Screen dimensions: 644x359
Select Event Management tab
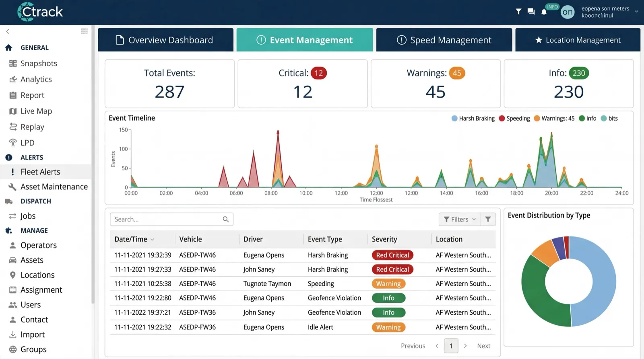305,40
